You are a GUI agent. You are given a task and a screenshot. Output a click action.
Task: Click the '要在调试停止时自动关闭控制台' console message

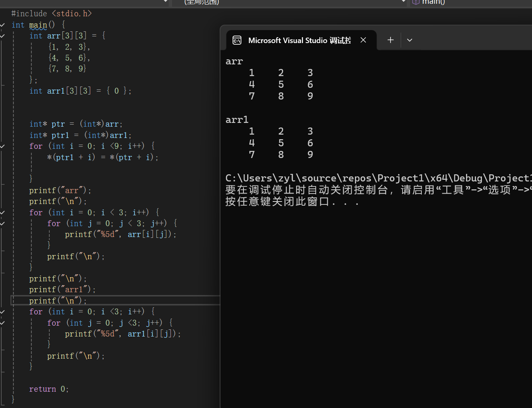click(378, 190)
